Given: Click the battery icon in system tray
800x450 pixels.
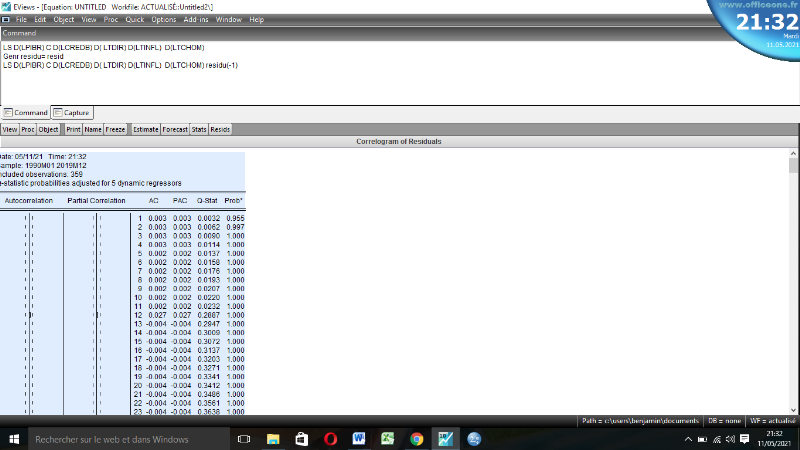Looking at the screenshot, I should [x=703, y=439].
